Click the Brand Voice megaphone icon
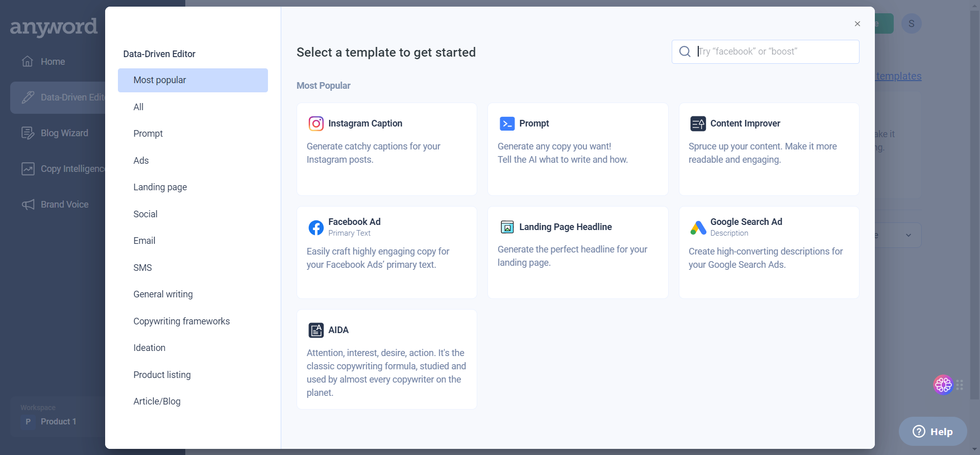Viewport: 980px width, 455px height. pyautogui.click(x=28, y=205)
